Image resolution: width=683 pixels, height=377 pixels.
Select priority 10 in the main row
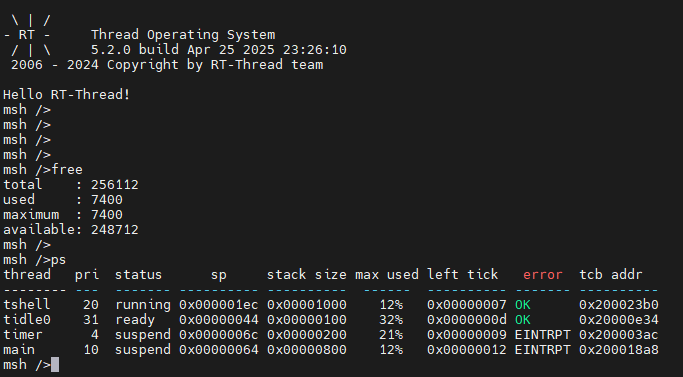point(91,350)
